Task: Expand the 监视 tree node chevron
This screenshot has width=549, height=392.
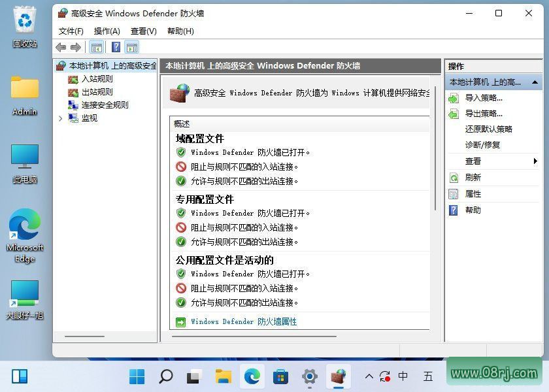Action: coord(60,118)
